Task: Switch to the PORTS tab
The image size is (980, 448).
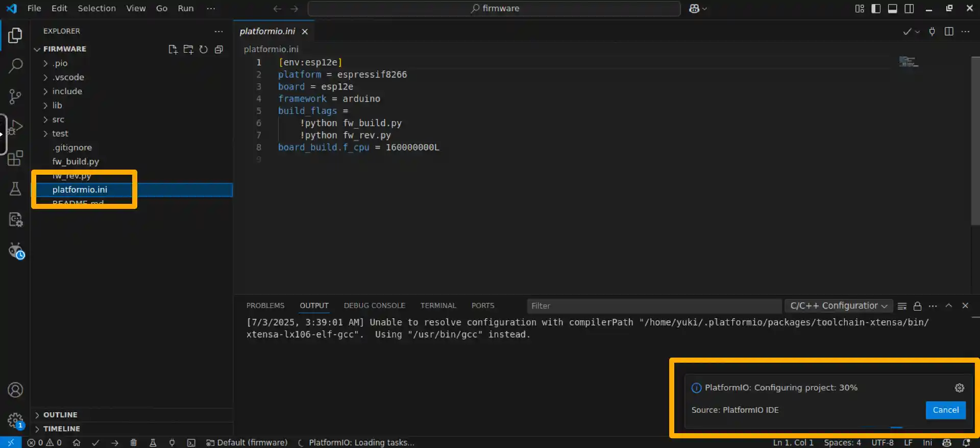Action: coord(483,305)
